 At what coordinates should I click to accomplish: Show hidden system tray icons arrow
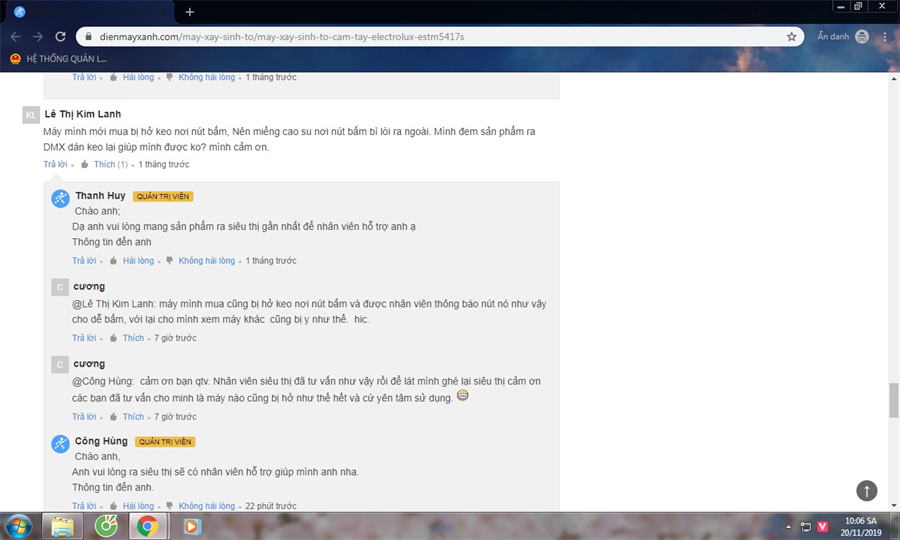click(x=788, y=526)
